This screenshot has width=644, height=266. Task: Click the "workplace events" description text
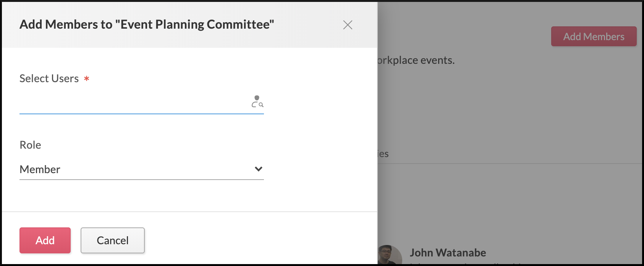pos(416,60)
